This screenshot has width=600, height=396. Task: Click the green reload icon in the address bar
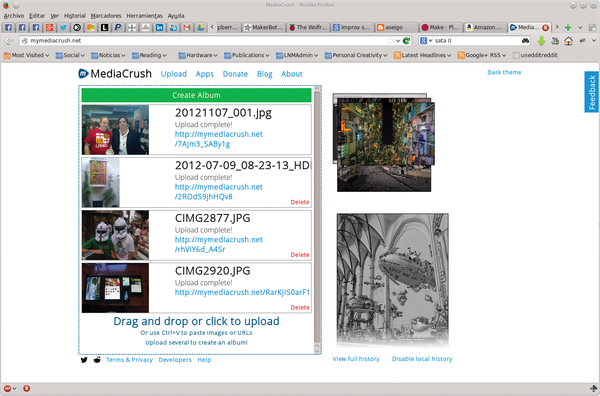point(406,41)
